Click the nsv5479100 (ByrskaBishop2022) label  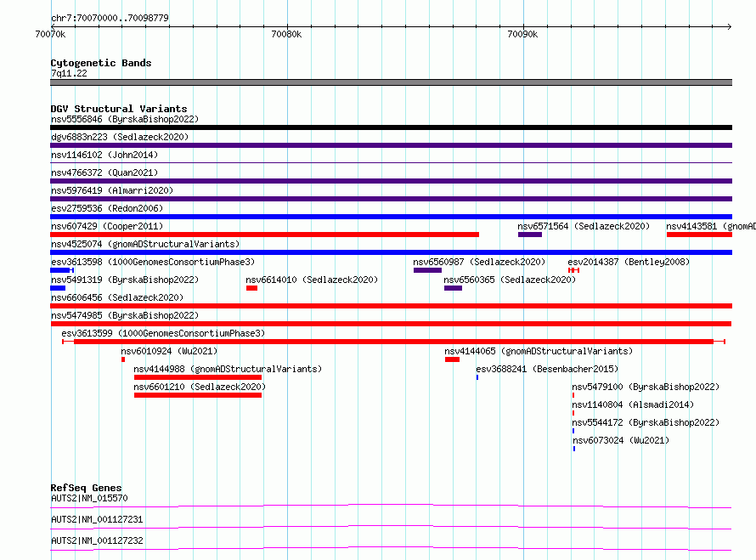646,387
